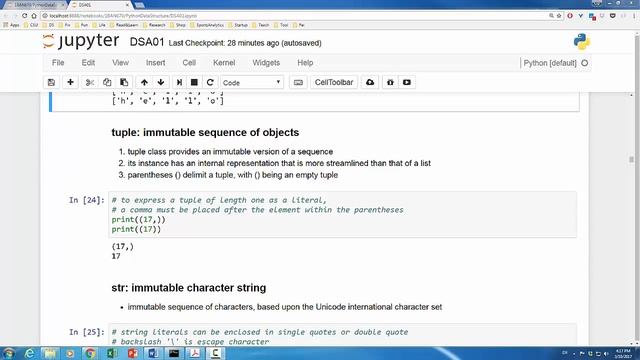Move selected cell down arrow
640x360 pixels.
161,82
